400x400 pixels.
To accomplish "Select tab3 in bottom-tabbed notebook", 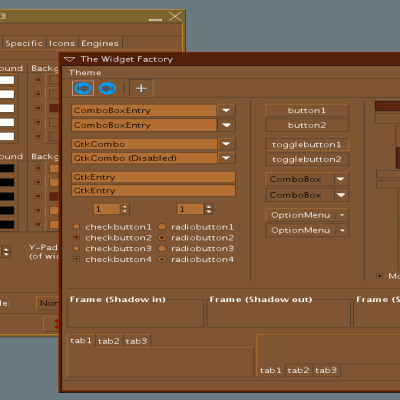I will coord(326,370).
